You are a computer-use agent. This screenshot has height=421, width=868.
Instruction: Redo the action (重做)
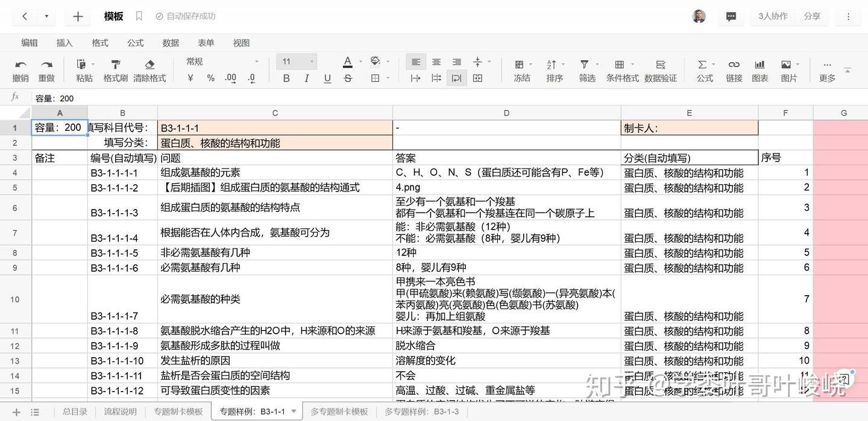46,70
